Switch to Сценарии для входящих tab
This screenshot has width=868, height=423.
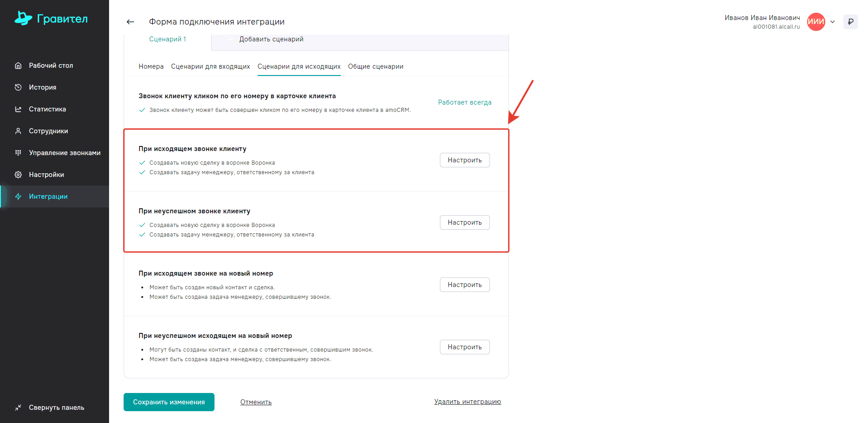[x=210, y=66]
